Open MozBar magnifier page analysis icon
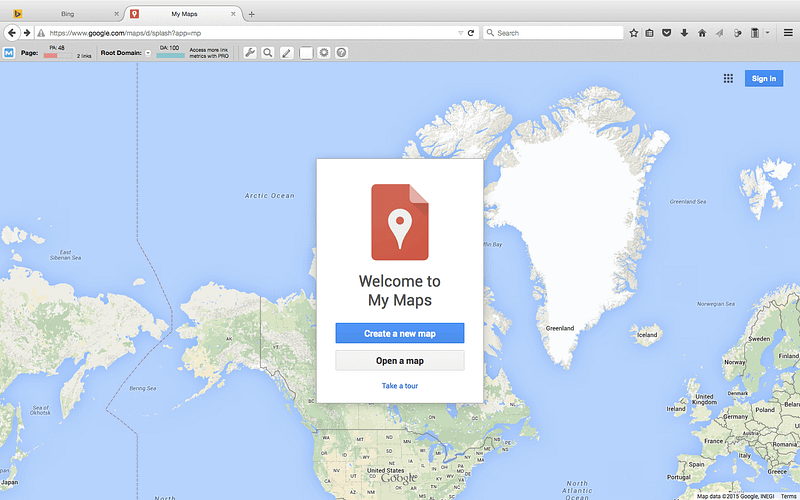Viewport: 800px width, 500px height. 268,52
